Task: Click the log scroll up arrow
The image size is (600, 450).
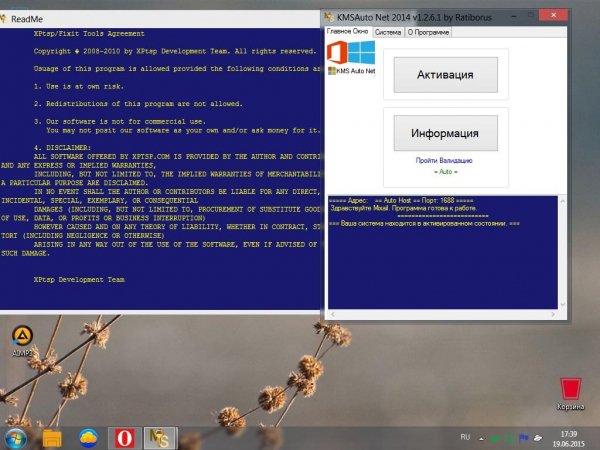Action: (562, 201)
